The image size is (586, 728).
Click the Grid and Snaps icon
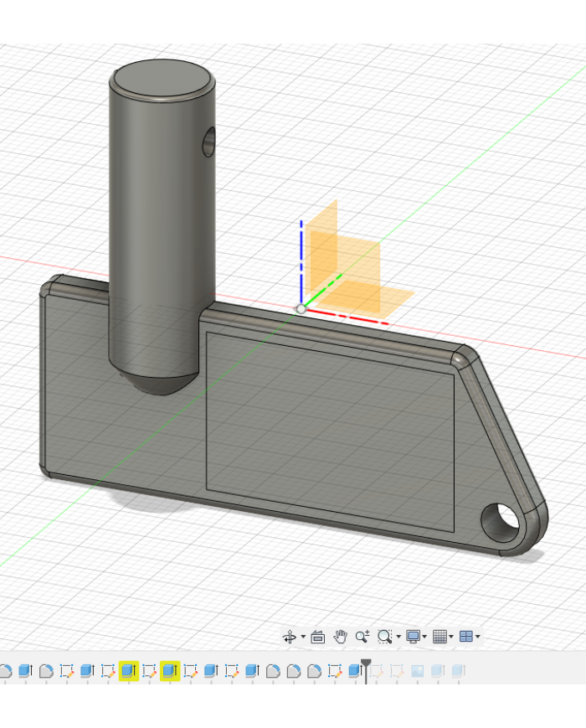pos(439,637)
